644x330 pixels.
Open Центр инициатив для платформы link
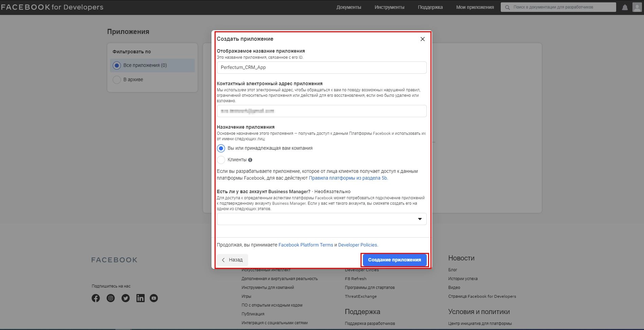pos(480,324)
